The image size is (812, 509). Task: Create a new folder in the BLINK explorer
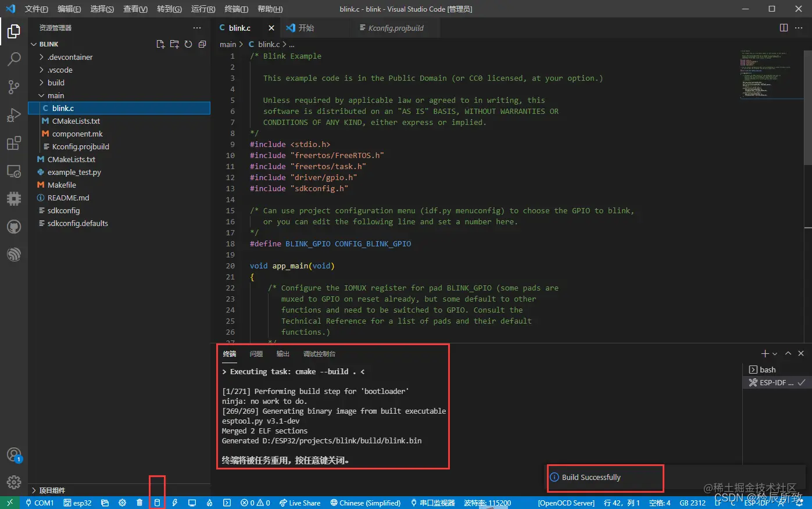pyautogui.click(x=174, y=44)
